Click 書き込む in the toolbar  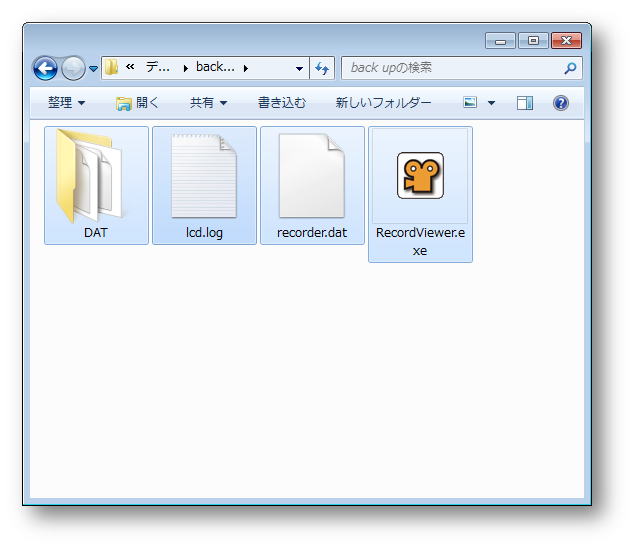(282, 103)
